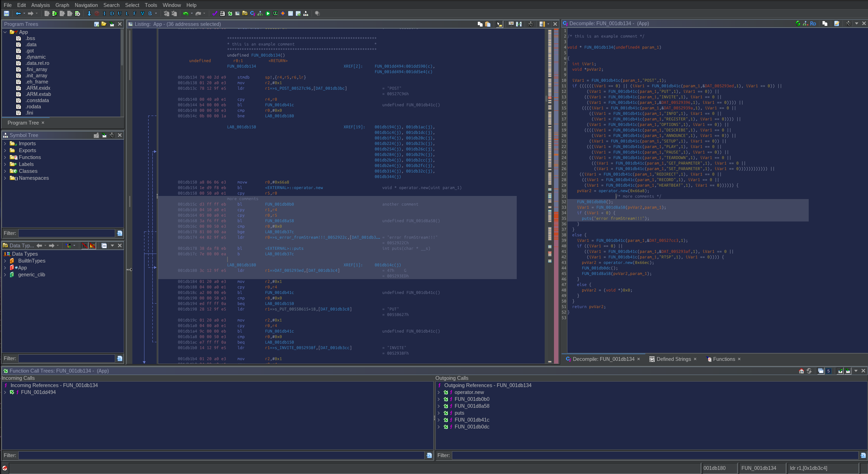Expand the Functions node in Symbol Tree

(5, 157)
